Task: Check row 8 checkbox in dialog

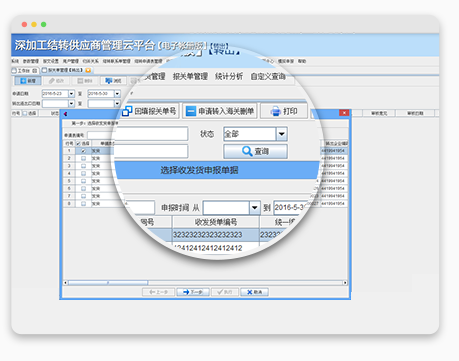Action: [x=83, y=203]
